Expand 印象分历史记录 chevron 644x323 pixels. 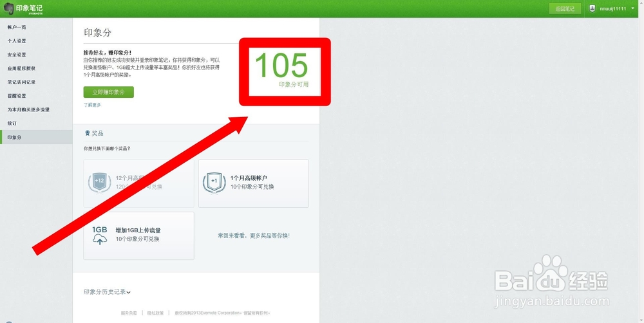(x=129, y=292)
